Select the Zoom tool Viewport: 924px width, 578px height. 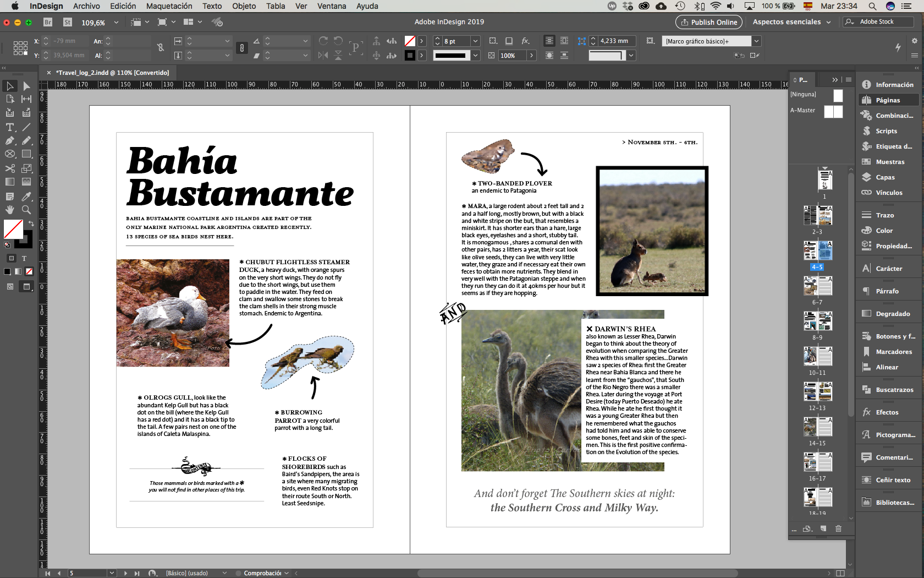[x=26, y=210]
